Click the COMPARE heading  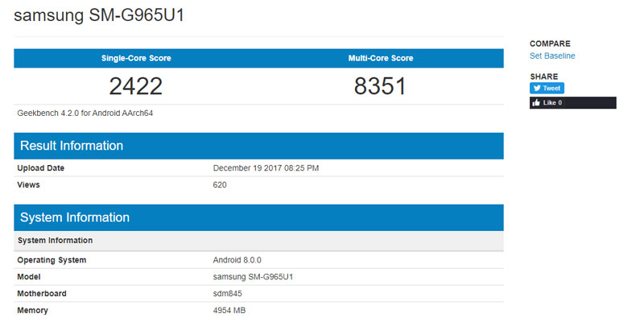pos(550,43)
